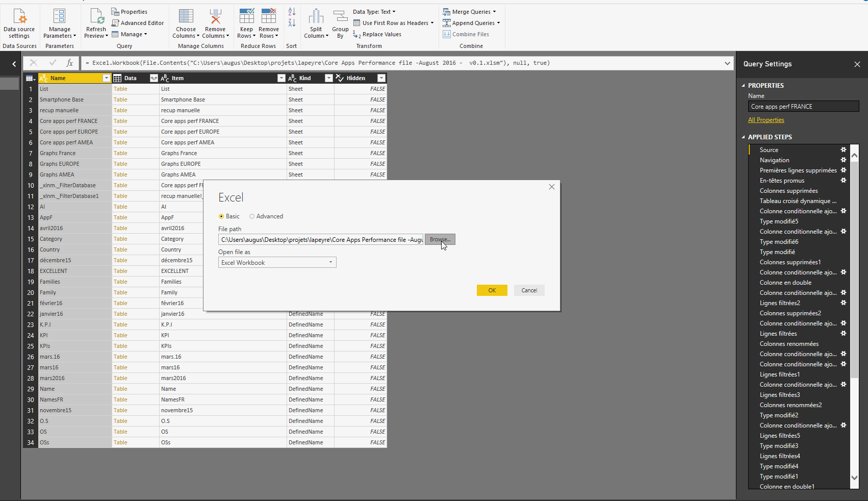Open All Properties link
Screen dimensions: 868x501
pos(766,120)
